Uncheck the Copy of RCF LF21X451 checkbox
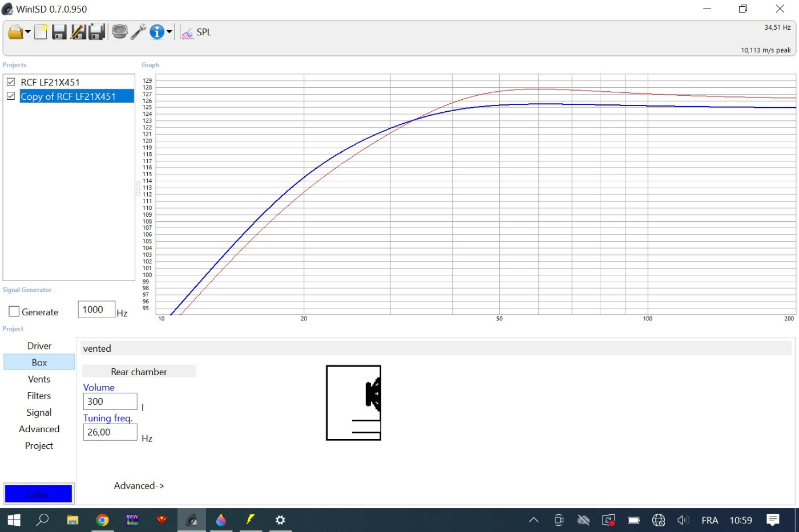799x532 pixels. [x=11, y=96]
